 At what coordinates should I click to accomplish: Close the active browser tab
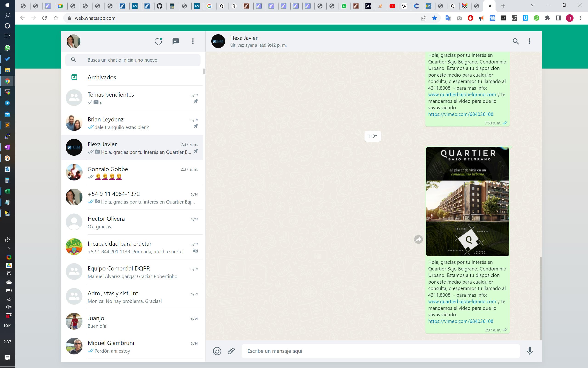490,6
